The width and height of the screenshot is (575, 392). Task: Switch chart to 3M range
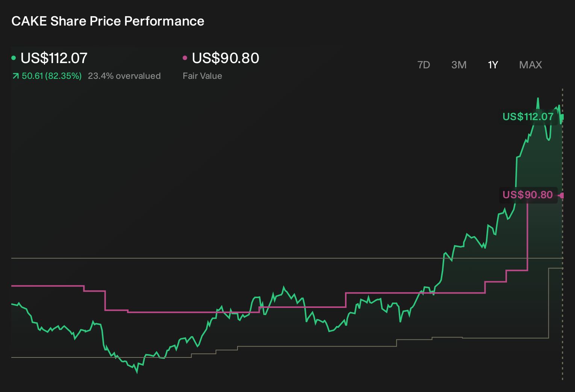(459, 65)
